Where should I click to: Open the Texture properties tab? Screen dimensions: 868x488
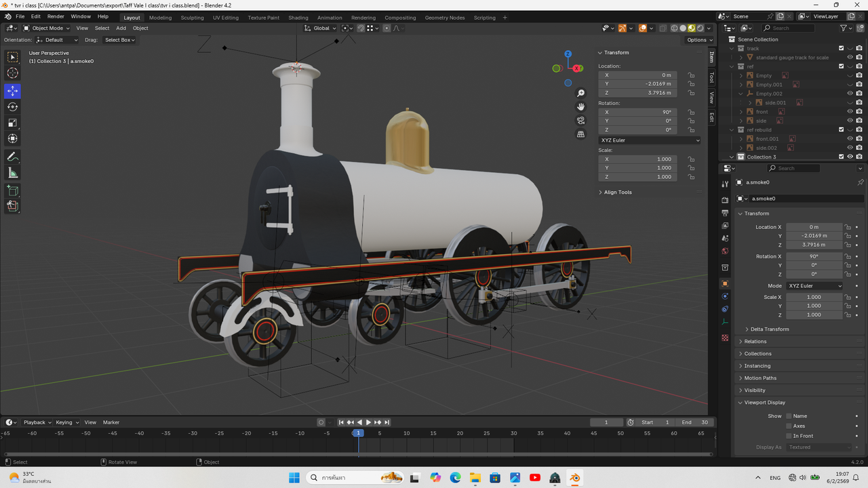(725, 337)
